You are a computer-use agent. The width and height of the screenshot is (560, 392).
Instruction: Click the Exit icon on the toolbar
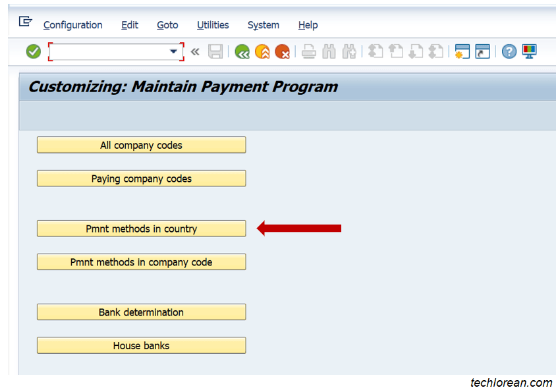coord(262,51)
